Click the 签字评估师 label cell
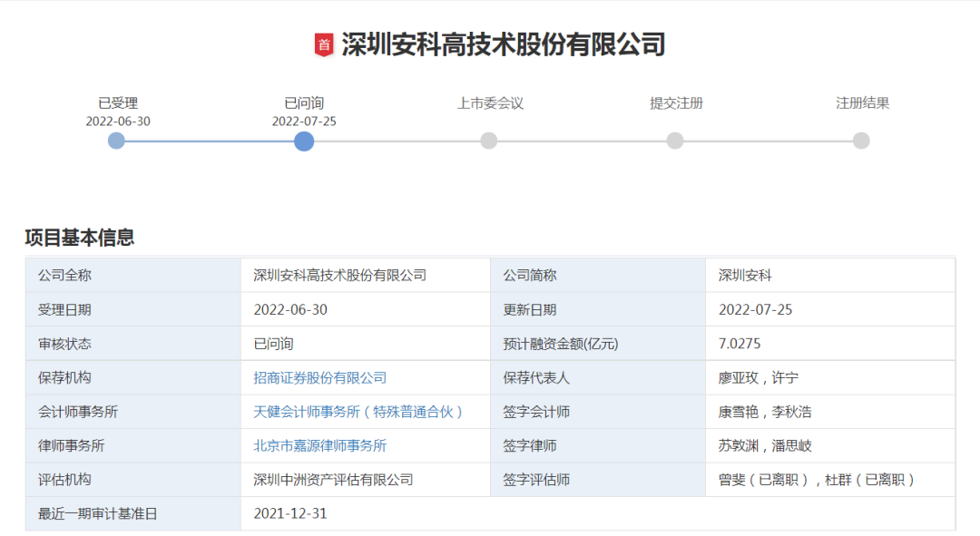The height and width of the screenshot is (536, 980). [x=598, y=480]
